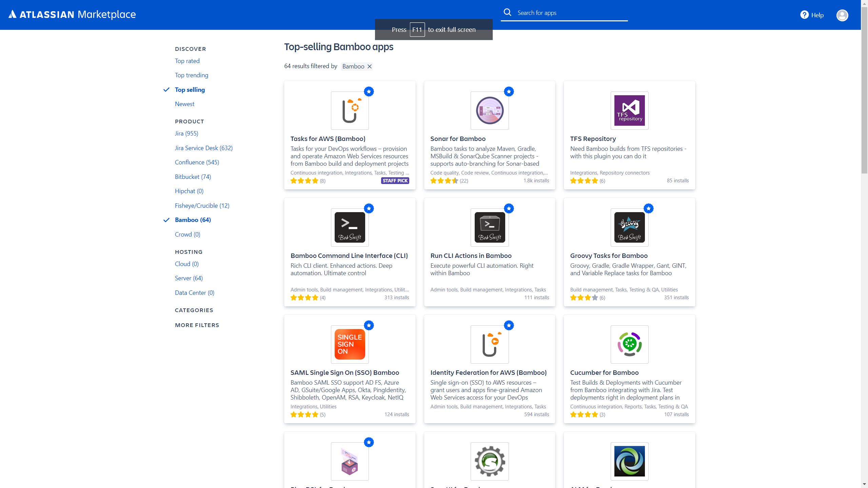Open the Tasks for AWS (Bamboo) app icon

tap(350, 110)
